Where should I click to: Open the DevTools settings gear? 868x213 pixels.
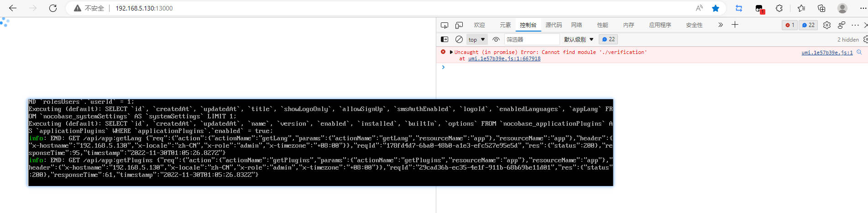[x=827, y=25]
